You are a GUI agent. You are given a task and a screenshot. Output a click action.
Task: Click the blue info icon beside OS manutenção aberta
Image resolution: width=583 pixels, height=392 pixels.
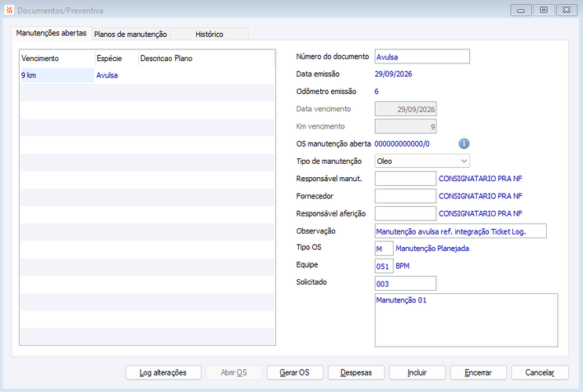(x=464, y=143)
